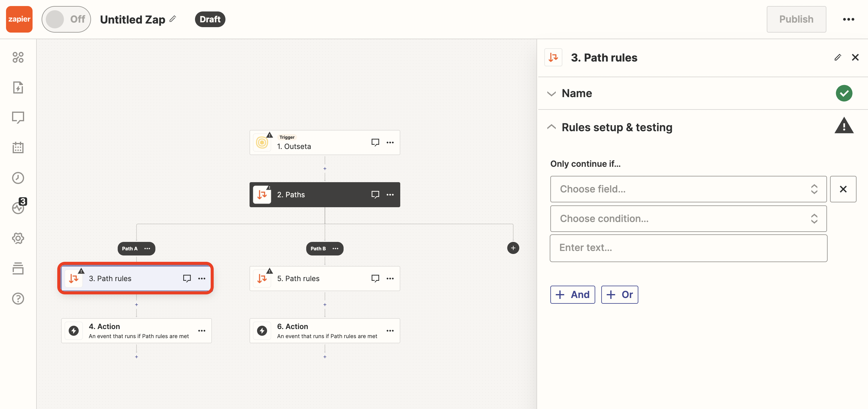This screenshot has width=868, height=409.
Task: Open the comments sidebar icon
Action: click(x=18, y=117)
